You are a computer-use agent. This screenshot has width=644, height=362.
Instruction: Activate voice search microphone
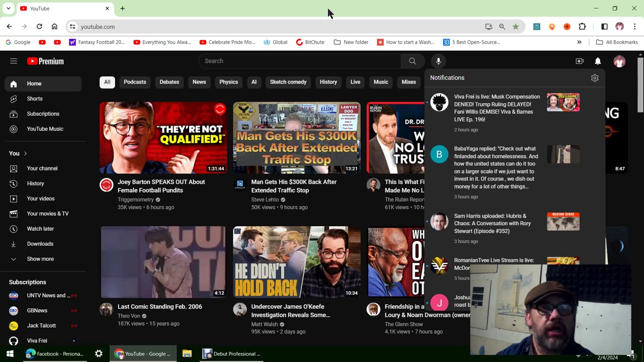pyautogui.click(x=438, y=61)
